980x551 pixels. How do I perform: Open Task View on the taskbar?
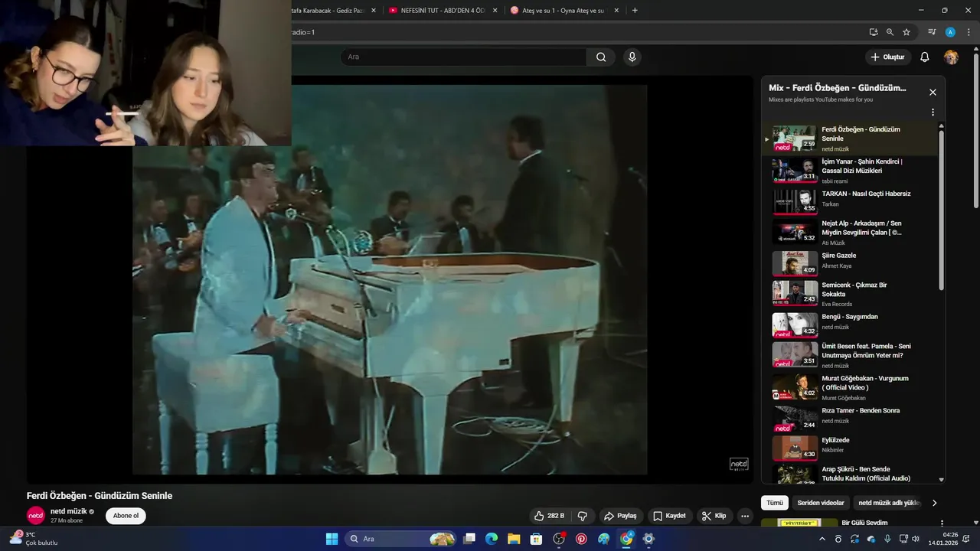(469, 539)
